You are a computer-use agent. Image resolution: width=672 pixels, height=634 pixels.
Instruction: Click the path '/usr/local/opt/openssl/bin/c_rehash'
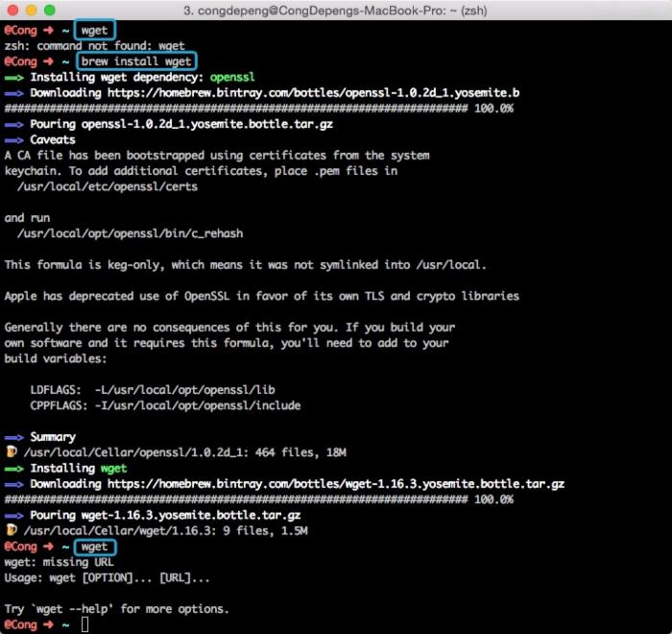tap(130, 233)
